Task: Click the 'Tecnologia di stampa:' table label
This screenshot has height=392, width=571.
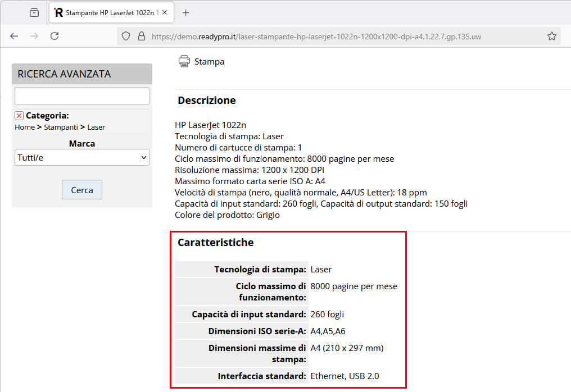Action: pos(260,270)
